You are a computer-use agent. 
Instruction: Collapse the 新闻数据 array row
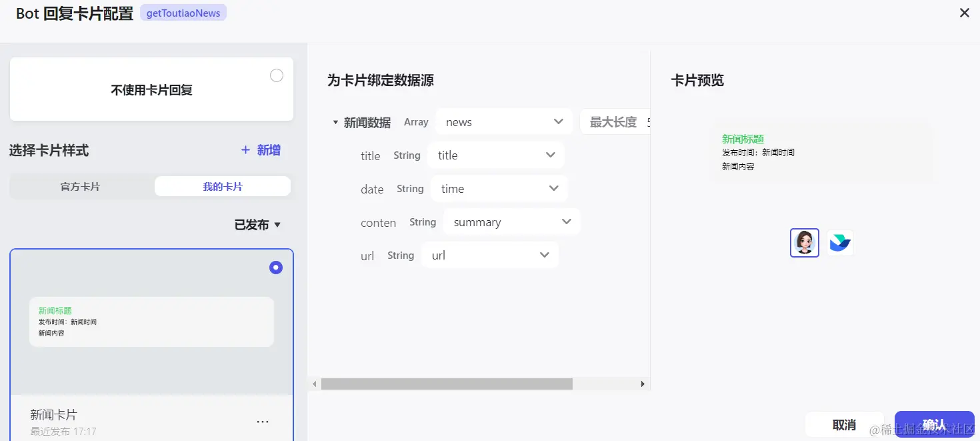coord(335,122)
